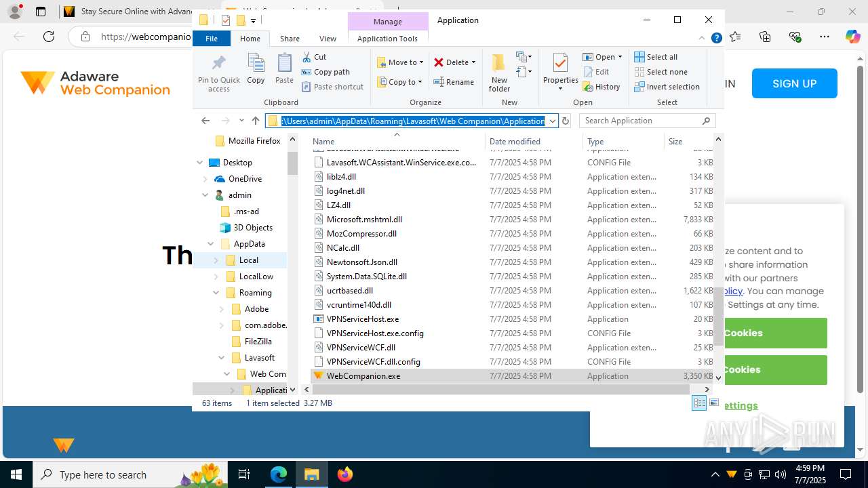868x488 pixels.
Task: Click the file list horizontal scrollbar
Action: (501, 390)
